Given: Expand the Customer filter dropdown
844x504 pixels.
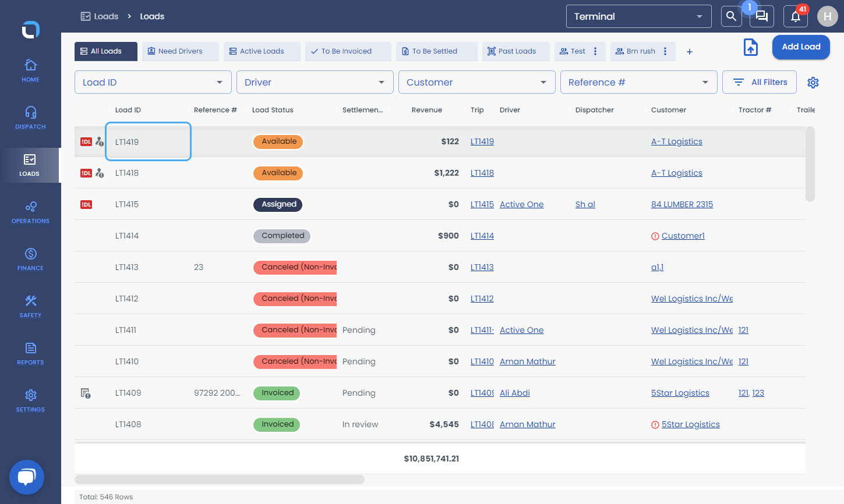Looking at the screenshot, I should pyautogui.click(x=477, y=82).
